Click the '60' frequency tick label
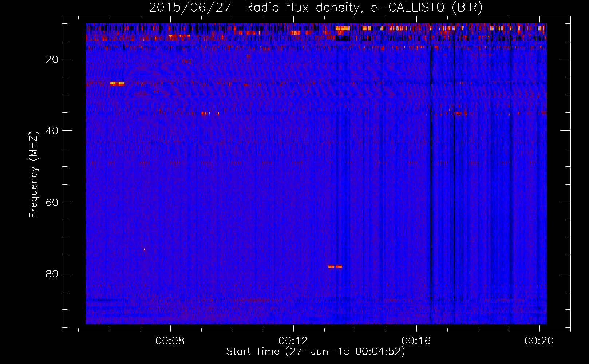Image resolution: width=589 pixels, height=364 pixels. (x=52, y=202)
